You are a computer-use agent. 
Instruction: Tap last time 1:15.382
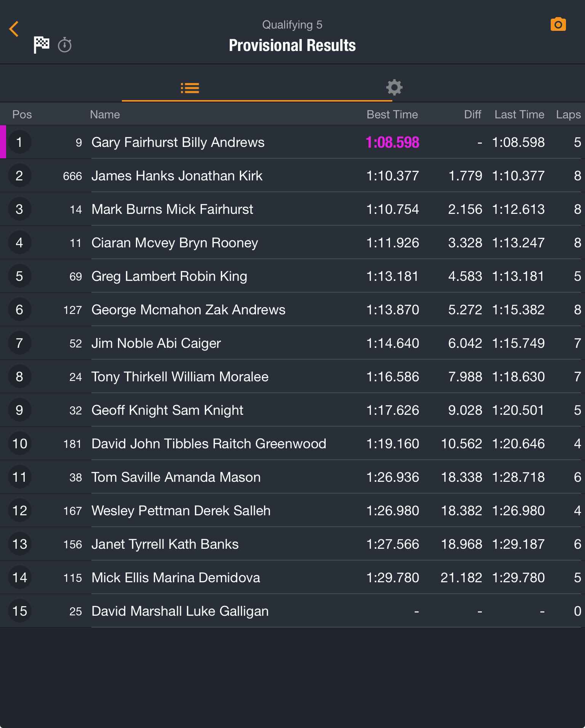click(x=518, y=310)
